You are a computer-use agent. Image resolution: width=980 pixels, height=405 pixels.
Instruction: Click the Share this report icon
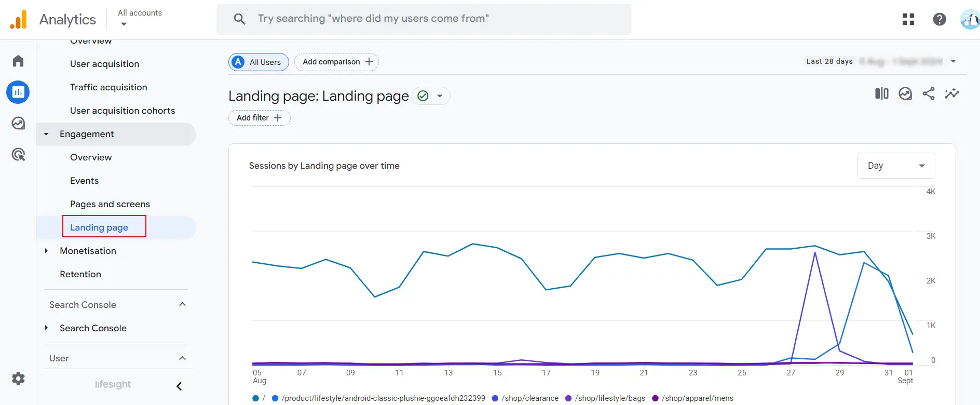(x=929, y=93)
